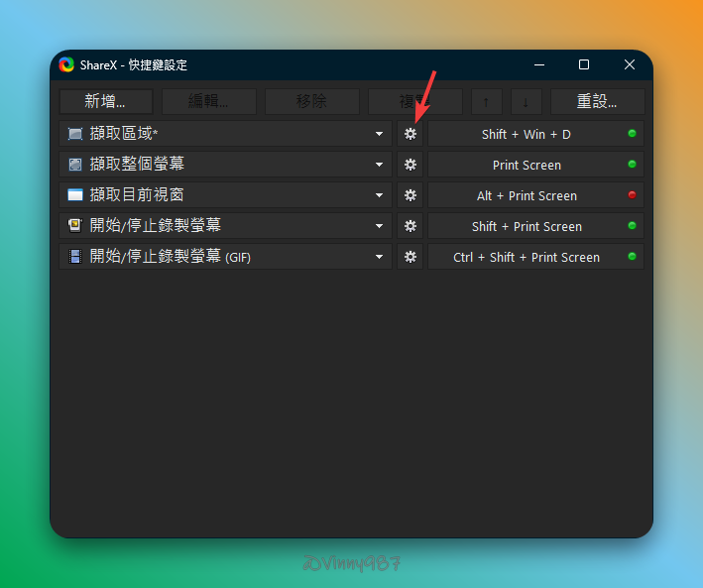Open gear settings for 擷取區域 hotkey

point(410,134)
